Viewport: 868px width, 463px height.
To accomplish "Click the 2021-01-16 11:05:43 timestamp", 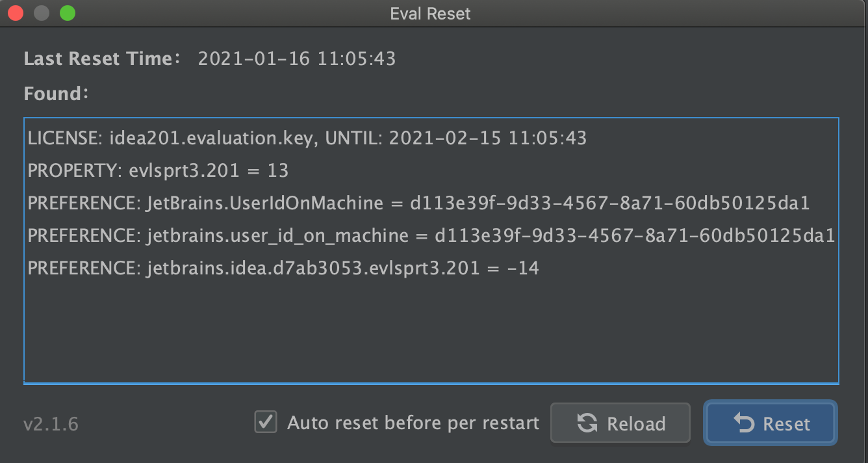I will point(297,59).
